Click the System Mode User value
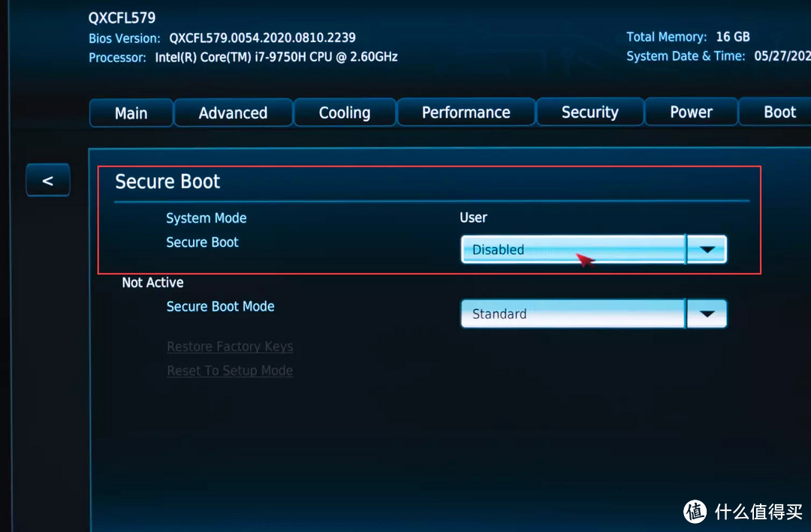The image size is (811, 532). (473, 218)
